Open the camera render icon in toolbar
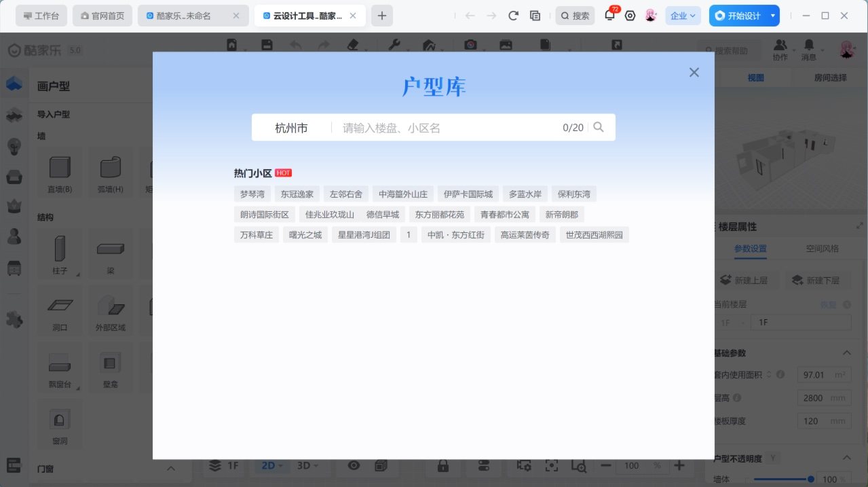This screenshot has width=868, height=487. pos(470,45)
